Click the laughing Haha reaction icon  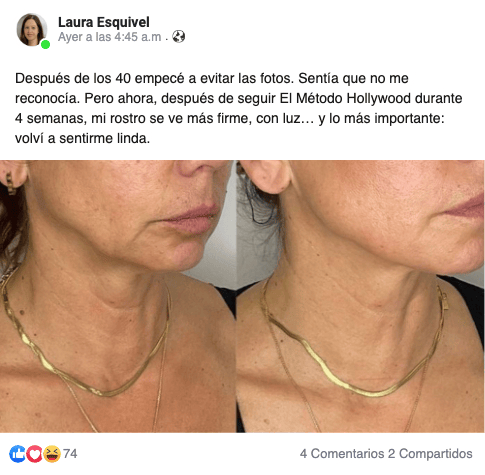(x=52, y=454)
